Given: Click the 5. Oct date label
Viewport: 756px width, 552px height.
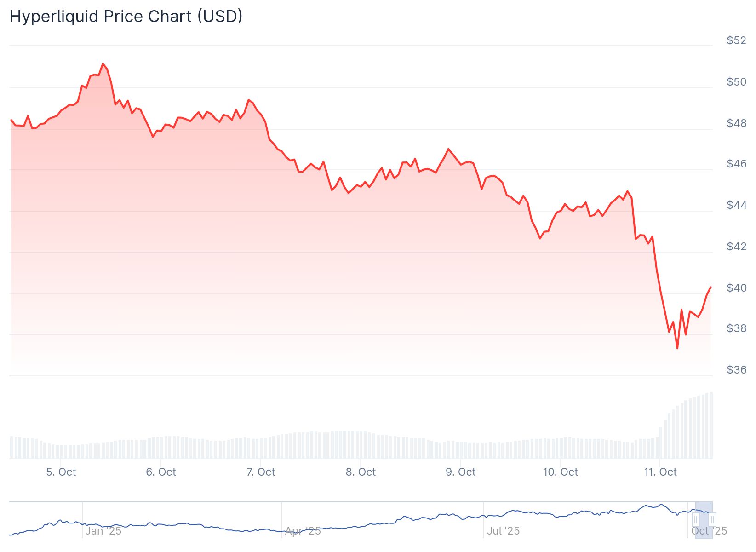Looking at the screenshot, I should coord(61,472).
